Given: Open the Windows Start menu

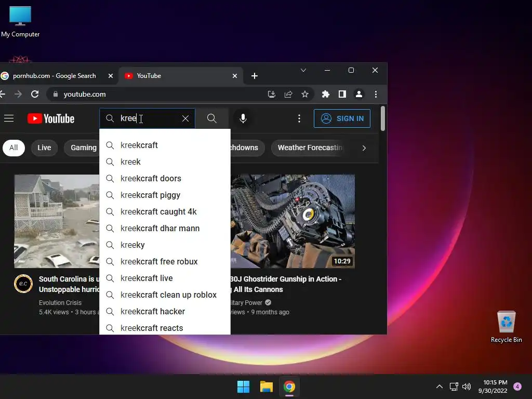Looking at the screenshot, I should coord(243,387).
